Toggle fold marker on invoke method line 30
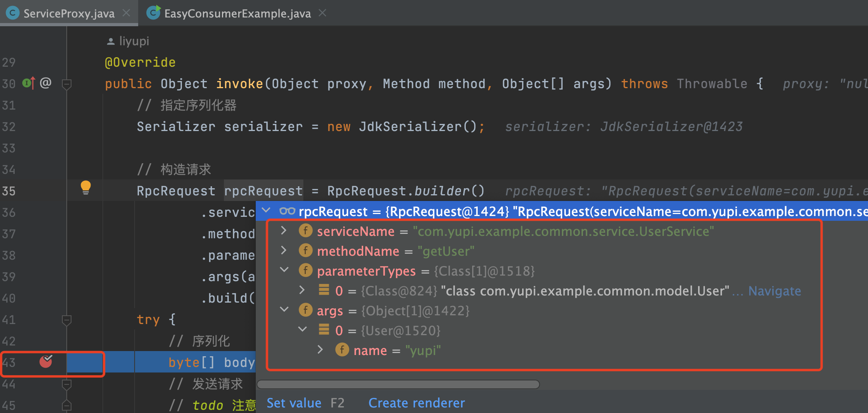 tap(67, 84)
